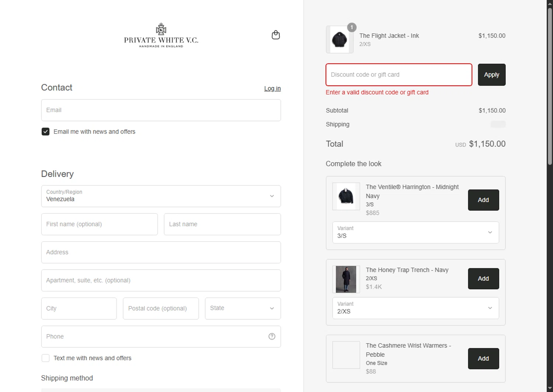Click the Total amount $1,150.00
Viewport: 553px width, 392px height.
point(487,144)
